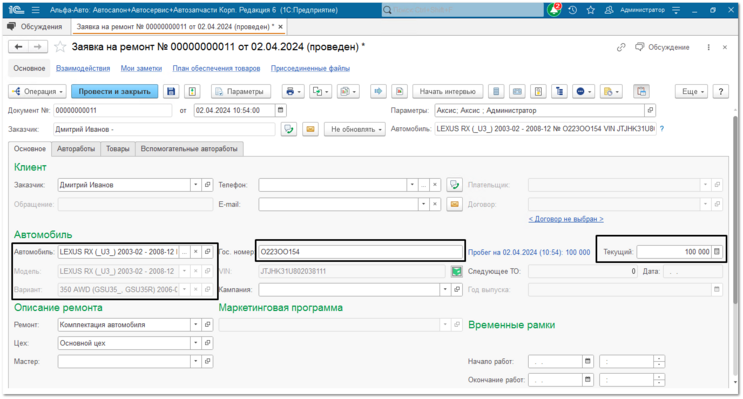Open the calendar icon for Начало работ
The image size is (743, 399).
pyautogui.click(x=588, y=362)
